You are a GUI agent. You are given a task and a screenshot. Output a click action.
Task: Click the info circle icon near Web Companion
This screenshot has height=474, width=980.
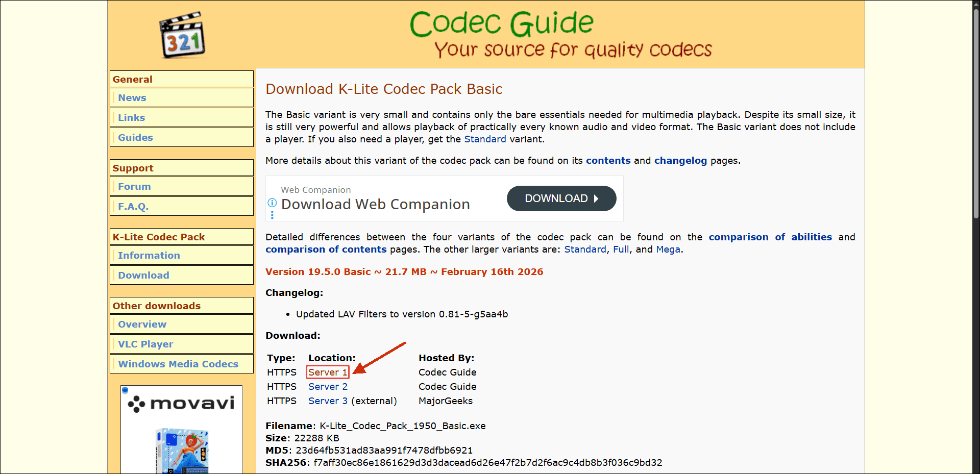(272, 203)
